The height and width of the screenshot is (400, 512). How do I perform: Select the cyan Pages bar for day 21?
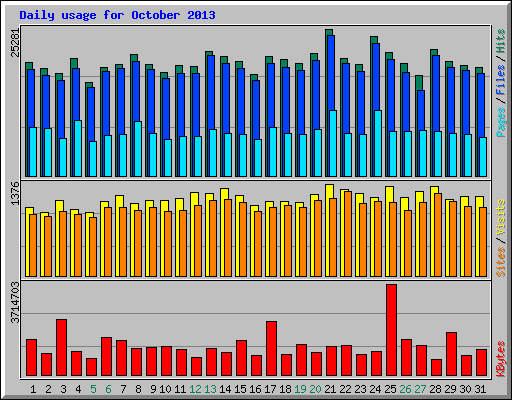pos(333,143)
